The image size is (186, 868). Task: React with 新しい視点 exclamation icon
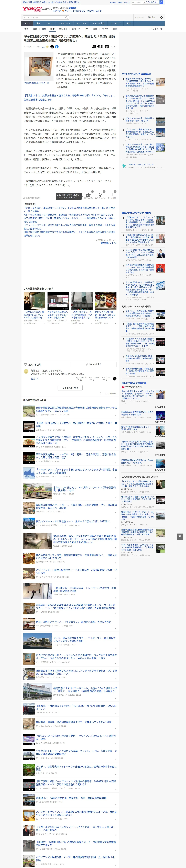click(112, 195)
